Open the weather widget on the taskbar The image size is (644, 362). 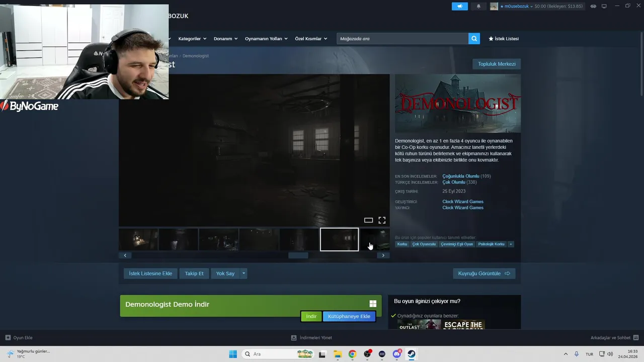point(28,354)
